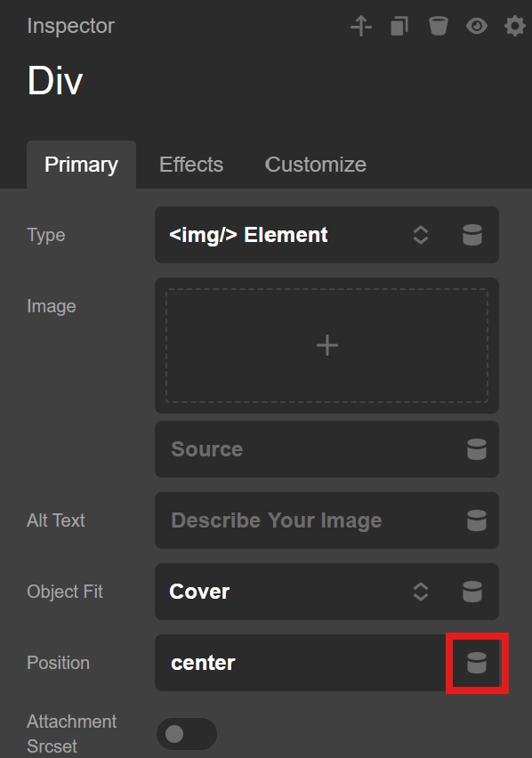Click the go-to-parent arrow icon
This screenshot has height=758, width=532.
[x=361, y=26]
